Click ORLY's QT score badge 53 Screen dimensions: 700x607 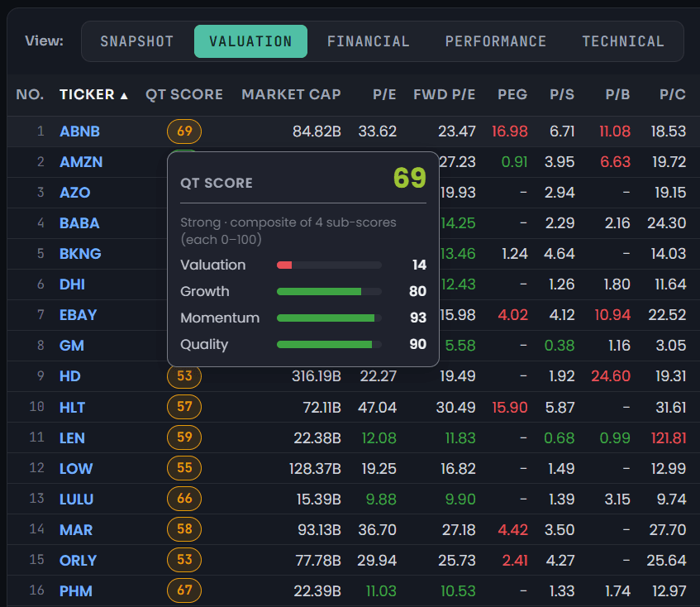click(x=184, y=560)
